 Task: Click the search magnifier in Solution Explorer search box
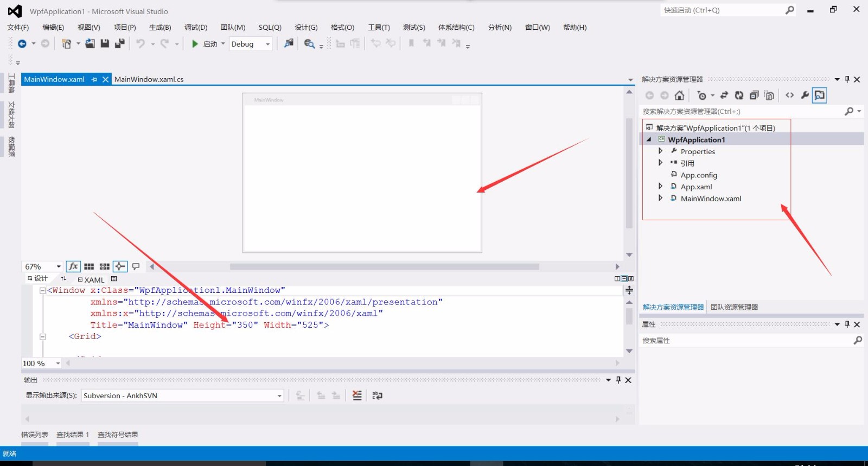pos(849,111)
